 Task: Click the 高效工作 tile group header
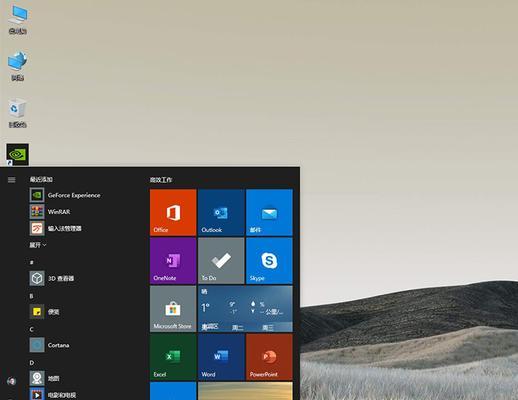point(161,180)
